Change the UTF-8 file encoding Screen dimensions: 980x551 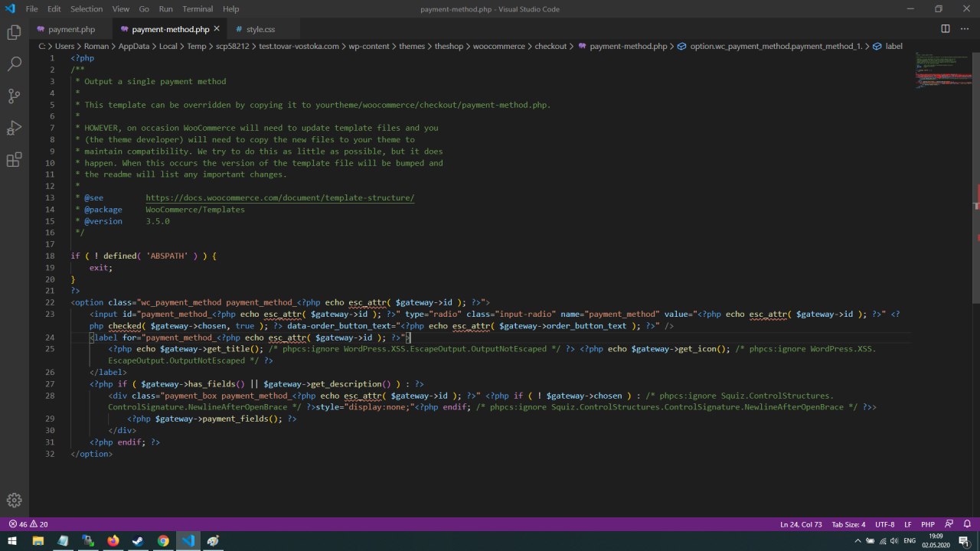click(x=884, y=524)
